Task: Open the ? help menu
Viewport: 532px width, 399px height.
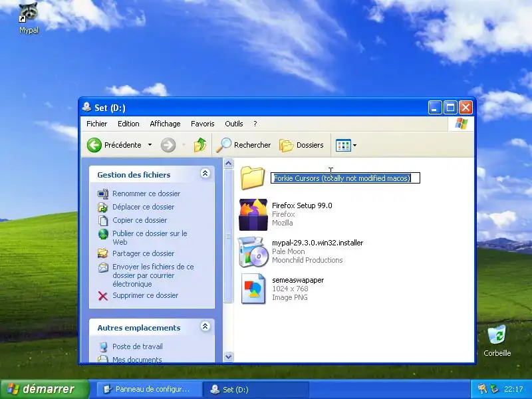Action: pyautogui.click(x=255, y=124)
